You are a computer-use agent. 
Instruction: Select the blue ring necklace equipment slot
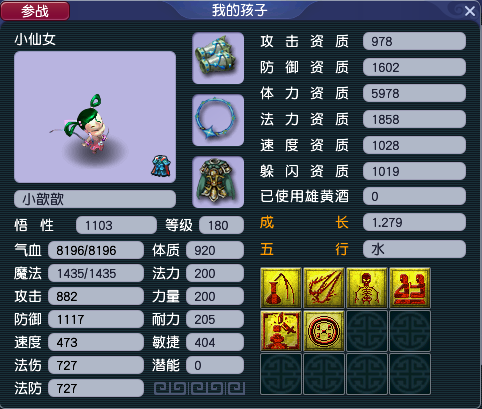[218, 120]
